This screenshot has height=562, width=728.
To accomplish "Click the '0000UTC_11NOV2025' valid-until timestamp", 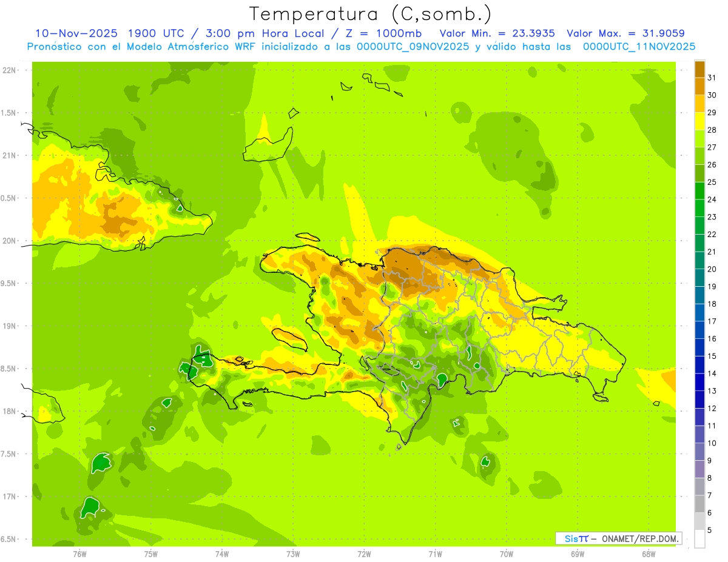I will click(x=639, y=47).
